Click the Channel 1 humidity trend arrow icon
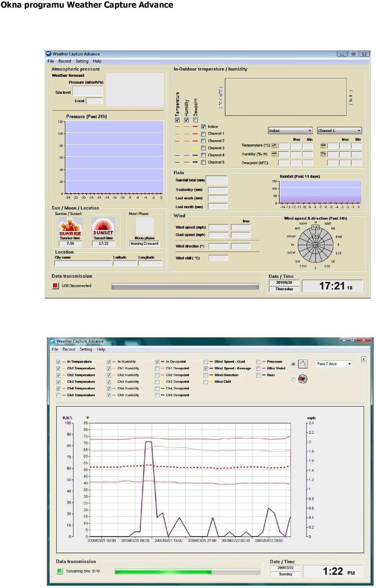 click(323, 154)
